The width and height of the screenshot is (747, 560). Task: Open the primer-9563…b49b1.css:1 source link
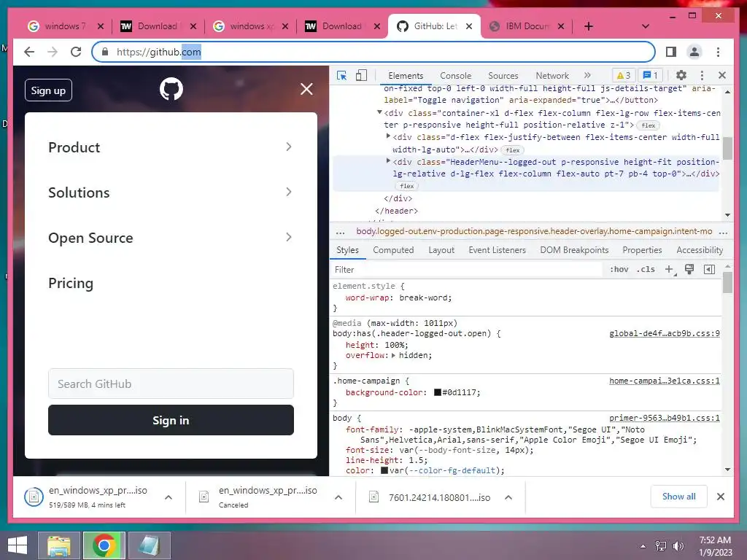(665, 418)
